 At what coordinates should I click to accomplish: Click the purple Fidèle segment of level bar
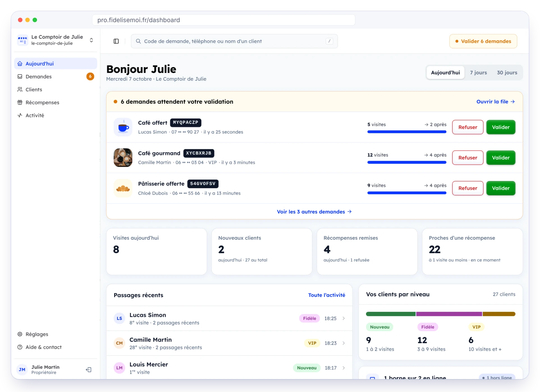(x=449, y=314)
